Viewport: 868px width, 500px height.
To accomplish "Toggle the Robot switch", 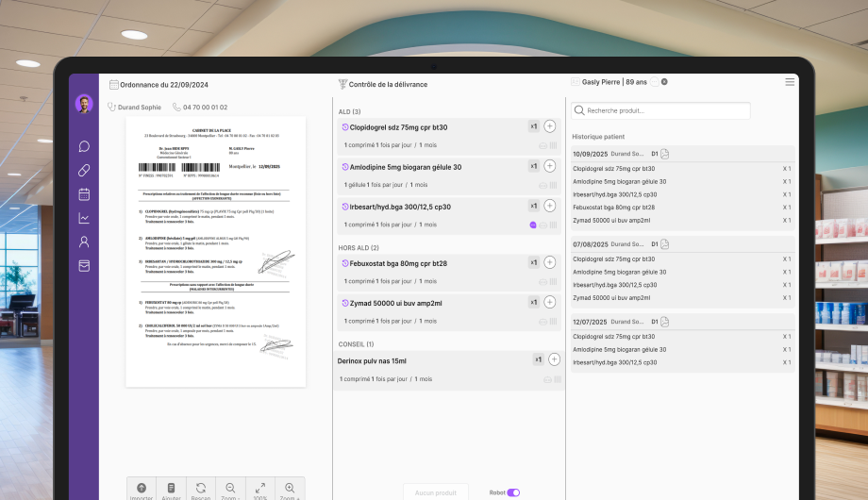I will pos(513,492).
